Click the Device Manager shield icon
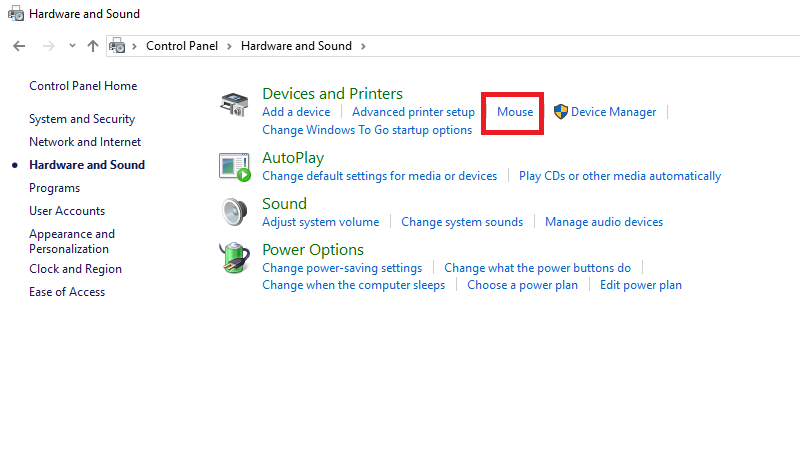 tap(561, 112)
